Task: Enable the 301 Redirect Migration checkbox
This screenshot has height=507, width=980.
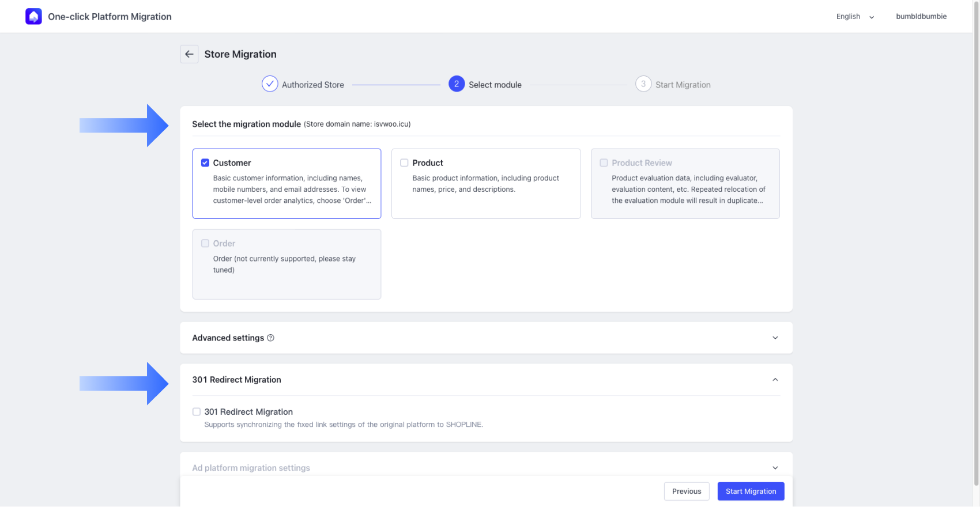Action: tap(197, 412)
